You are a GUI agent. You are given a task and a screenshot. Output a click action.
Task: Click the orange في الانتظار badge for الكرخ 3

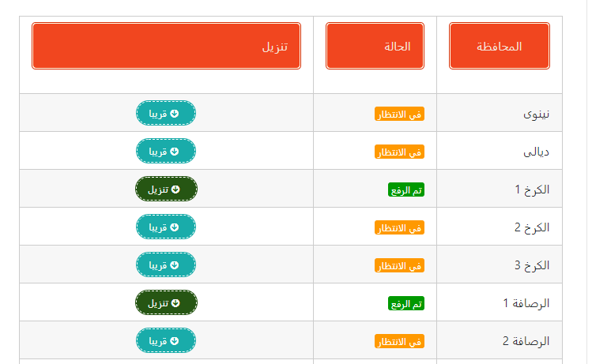[399, 265]
